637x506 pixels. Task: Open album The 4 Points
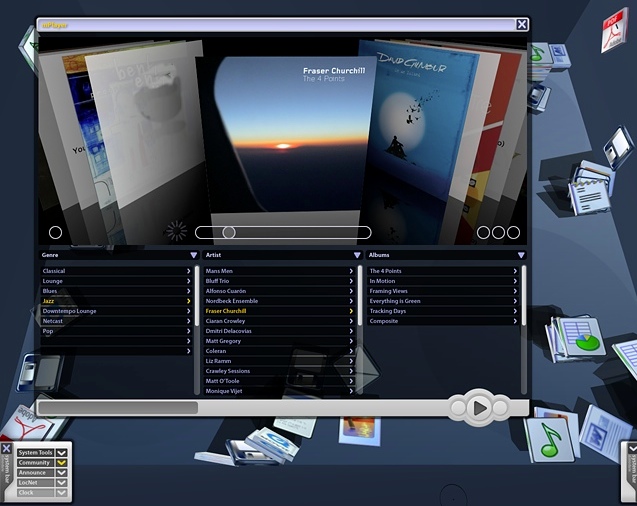(x=443, y=271)
